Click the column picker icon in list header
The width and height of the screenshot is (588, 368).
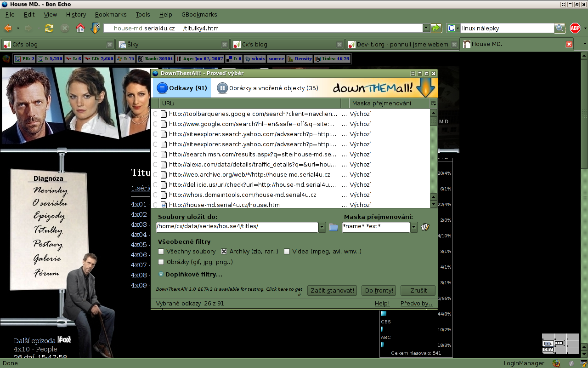click(433, 103)
